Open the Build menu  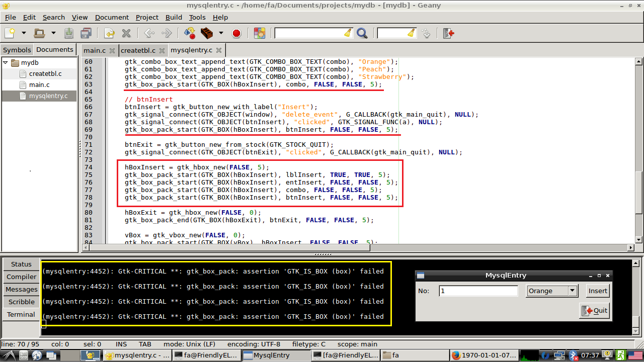coord(174,17)
